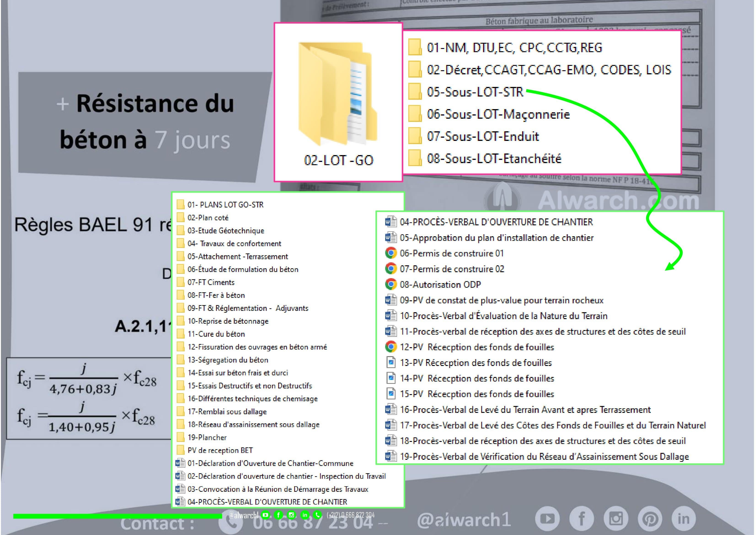Screen dimensions: 756x535
Task: Click Word icon of 05-Approbation du plan d'installation
Action: [391, 237]
